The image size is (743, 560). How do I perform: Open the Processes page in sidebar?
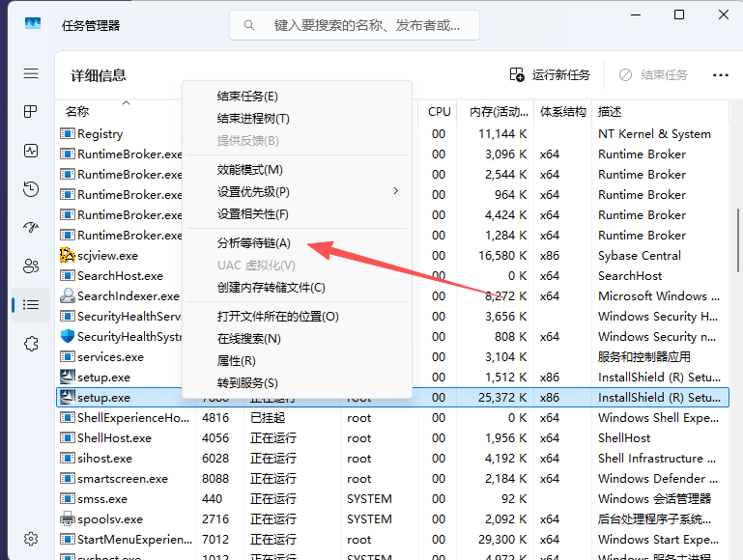[31, 112]
